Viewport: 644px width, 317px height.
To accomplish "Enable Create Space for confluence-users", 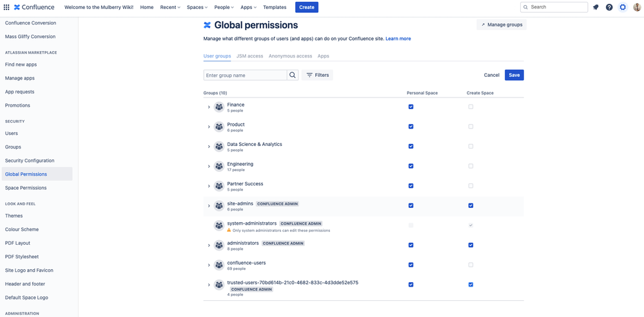I will (471, 265).
